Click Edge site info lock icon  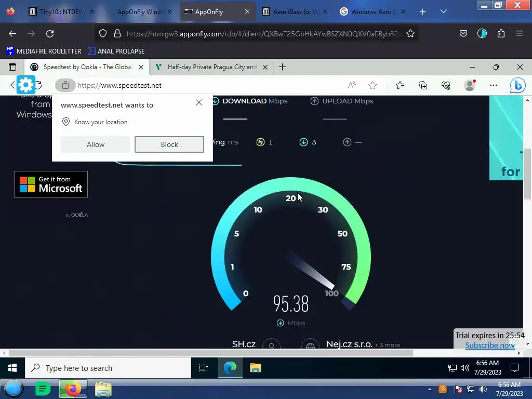pyautogui.click(x=65, y=86)
